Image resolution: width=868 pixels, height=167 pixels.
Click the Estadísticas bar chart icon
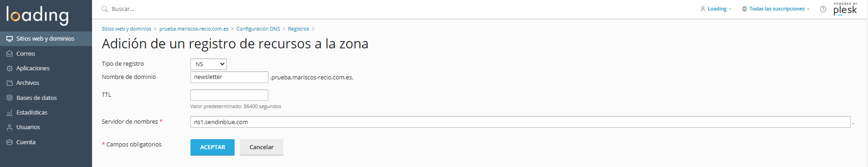pyautogui.click(x=10, y=113)
